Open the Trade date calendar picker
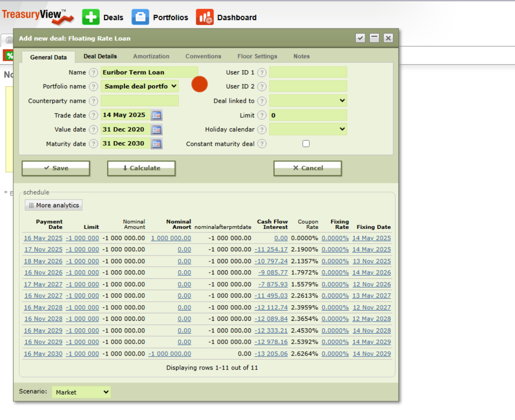Screen dimensions: 515x420 click(156, 115)
